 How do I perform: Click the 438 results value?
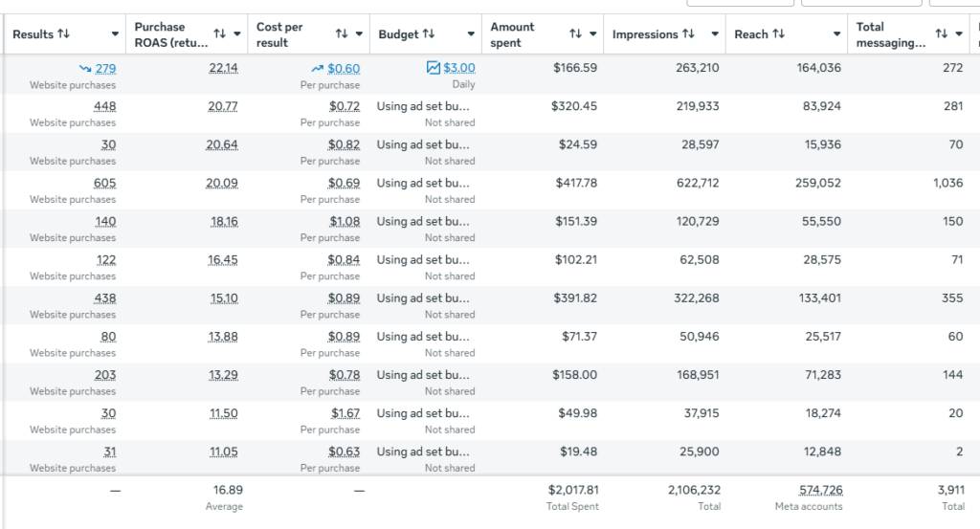(105, 298)
